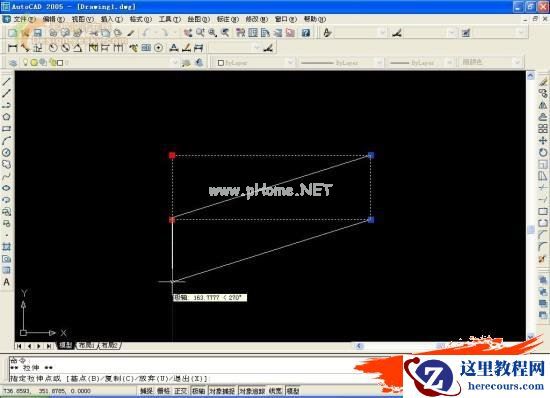Open the Help question mark icon

(x=306, y=33)
